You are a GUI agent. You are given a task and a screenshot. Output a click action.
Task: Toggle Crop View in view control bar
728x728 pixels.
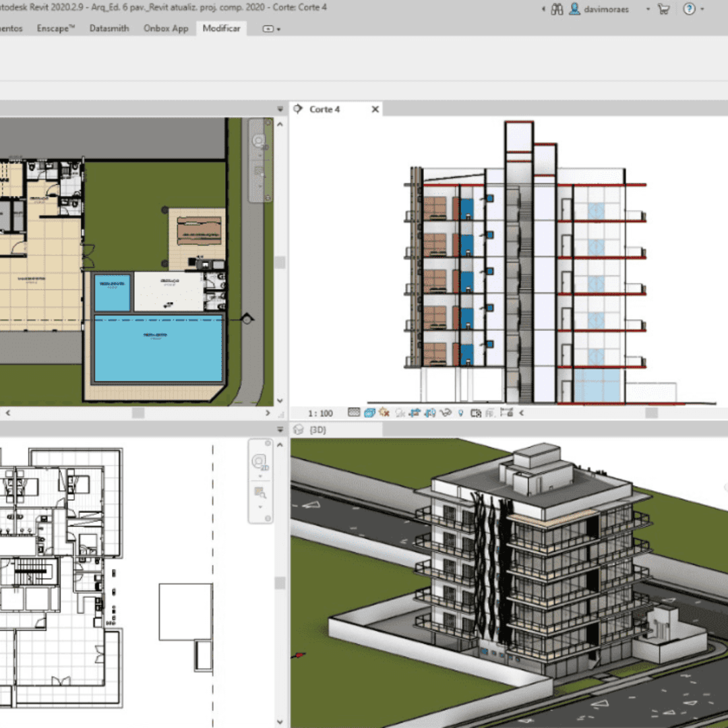point(415,413)
